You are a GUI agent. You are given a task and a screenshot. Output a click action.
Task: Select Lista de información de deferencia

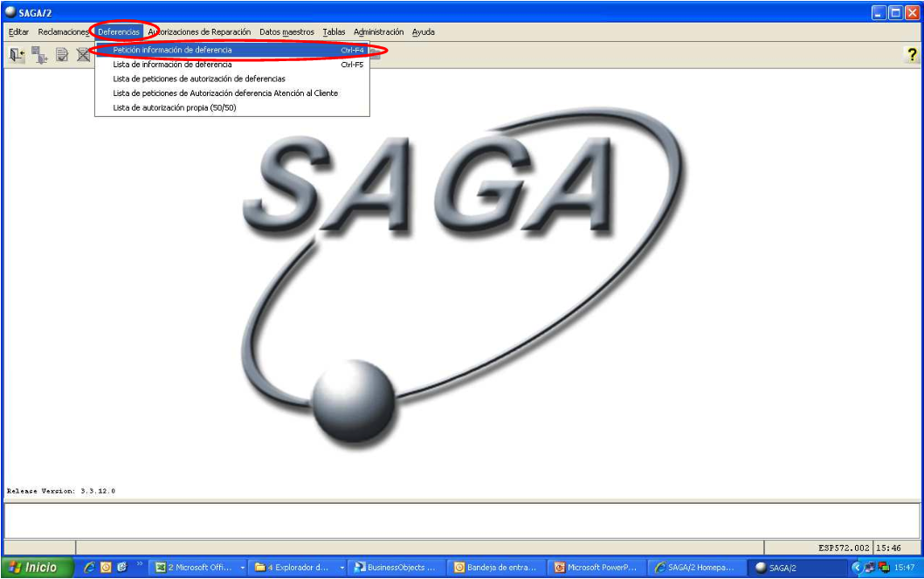pos(232,65)
